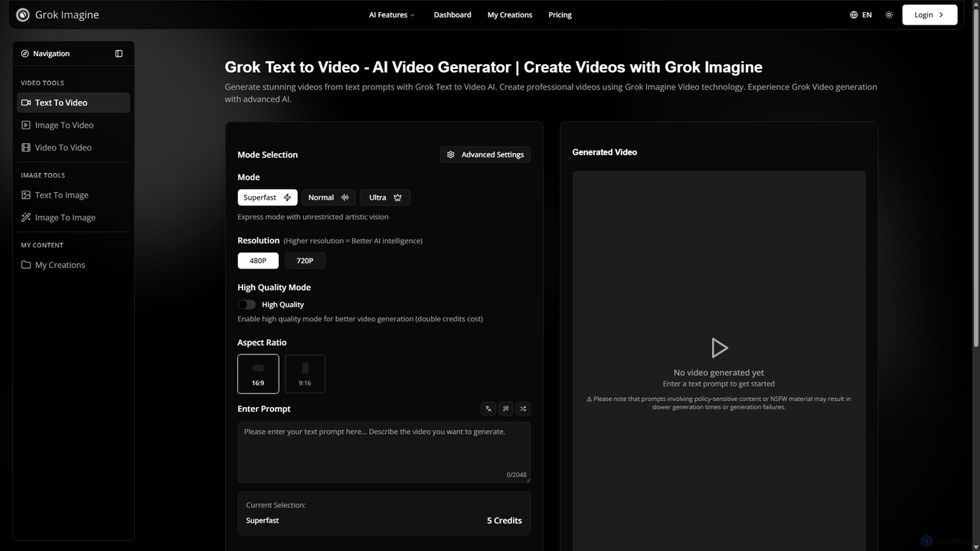Click the "MY CONTENT" section header
This screenshot has height=551, width=980.
[42, 245]
